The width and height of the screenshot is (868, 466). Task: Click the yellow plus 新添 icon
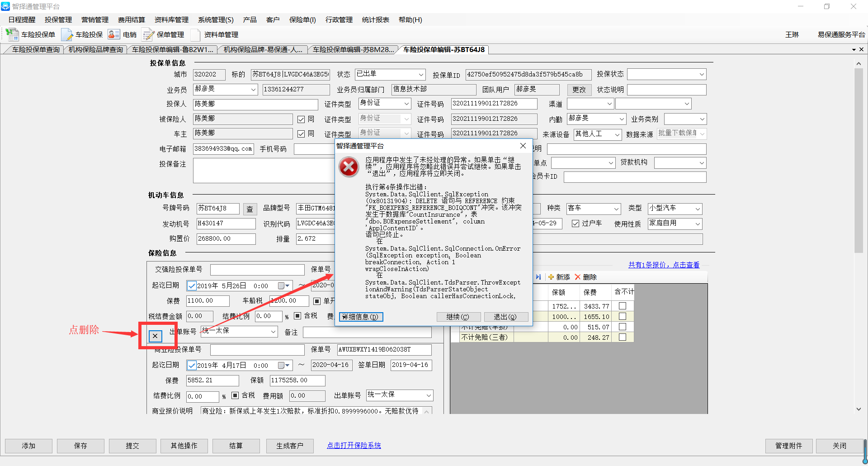click(x=551, y=277)
